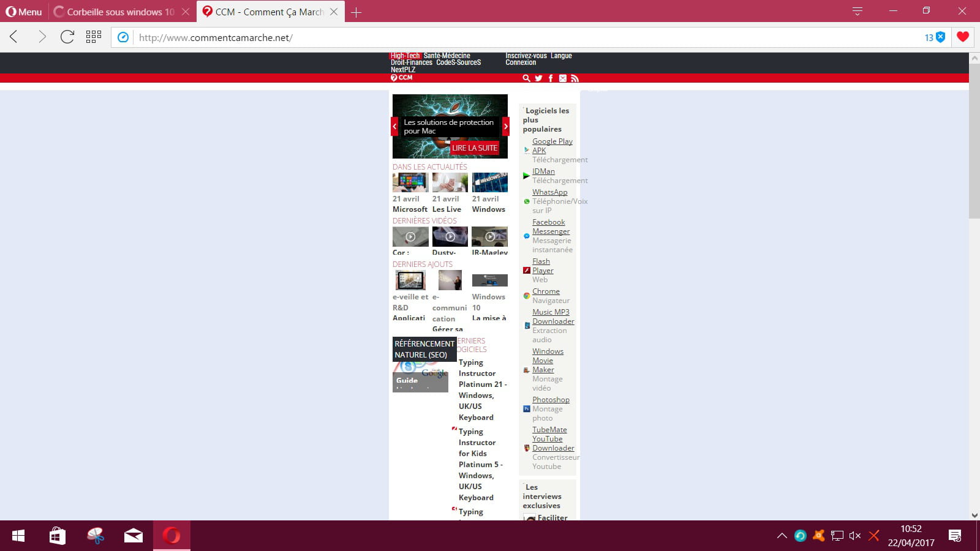
Task: Open the Langue selector
Action: point(561,56)
